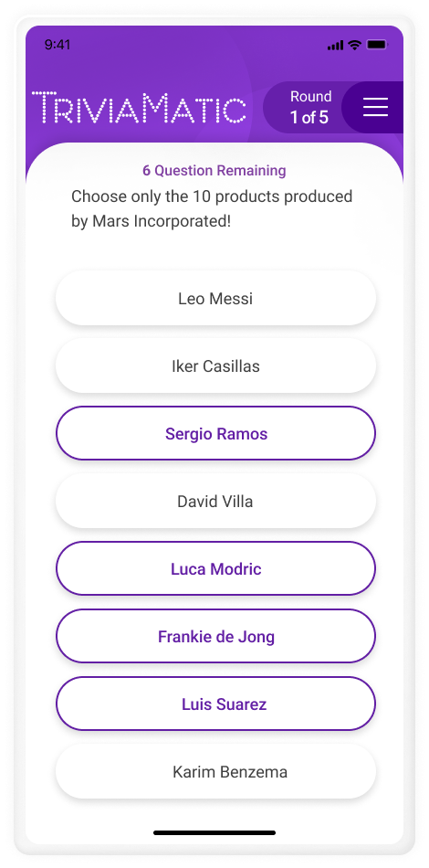Unselect the Luca Modric answer
429x868 pixels.
pyautogui.click(x=215, y=568)
